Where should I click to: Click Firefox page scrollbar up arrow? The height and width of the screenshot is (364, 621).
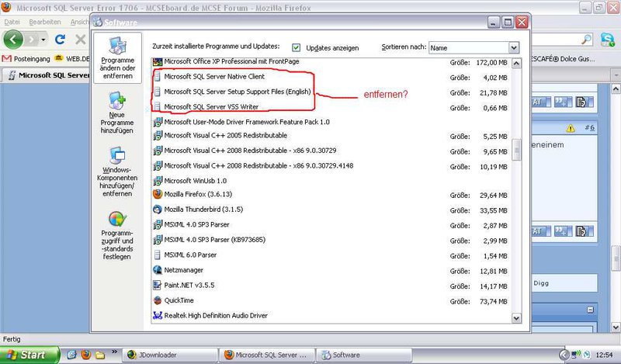[x=616, y=88]
